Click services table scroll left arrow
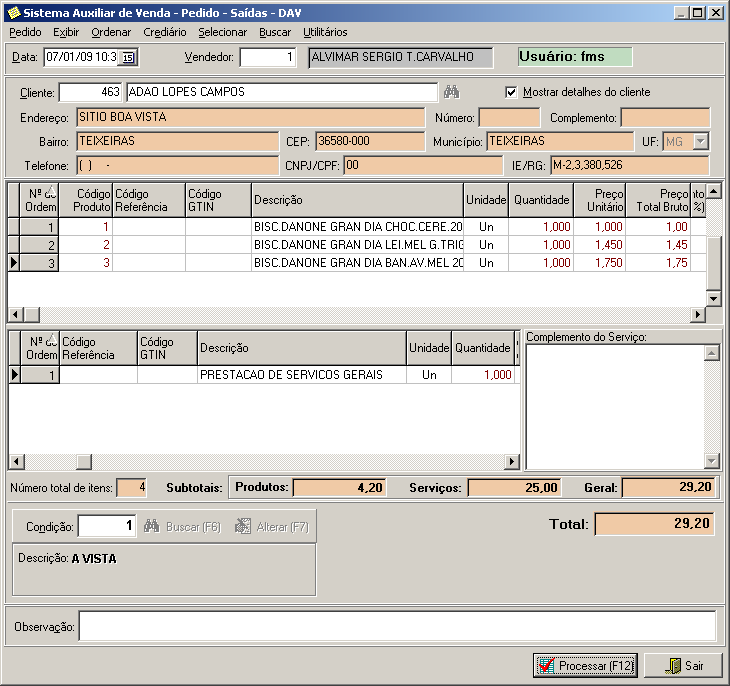The height and width of the screenshot is (686, 730). pyautogui.click(x=17, y=462)
